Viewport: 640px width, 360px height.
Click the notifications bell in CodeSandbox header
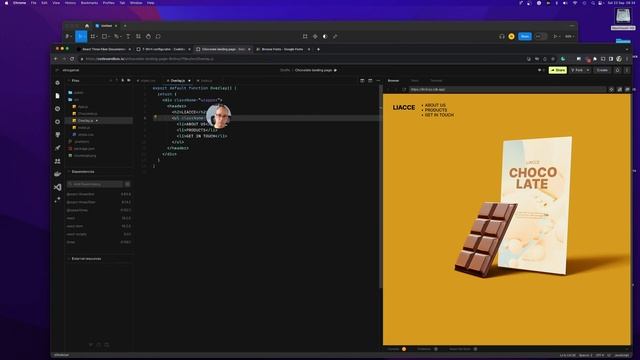[x=617, y=70]
